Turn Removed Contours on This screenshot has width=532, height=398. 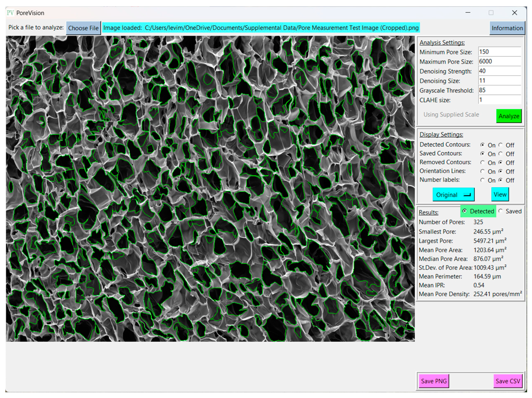[482, 163]
